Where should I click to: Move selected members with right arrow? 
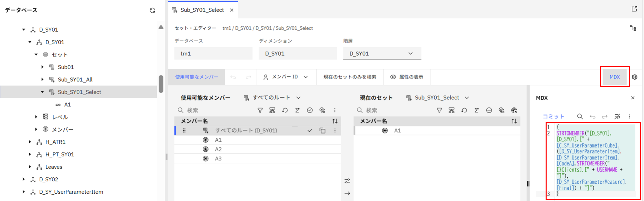point(347,193)
